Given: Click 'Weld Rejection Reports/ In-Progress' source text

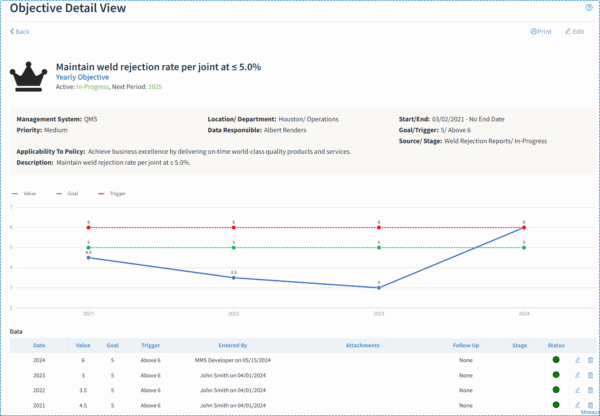Looking at the screenshot, I should pyautogui.click(x=496, y=141).
